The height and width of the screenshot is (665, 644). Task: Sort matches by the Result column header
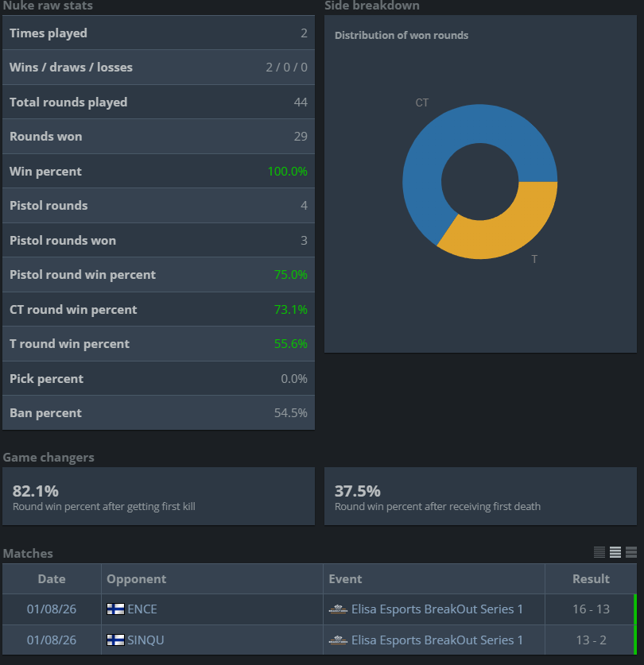tap(591, 579)
